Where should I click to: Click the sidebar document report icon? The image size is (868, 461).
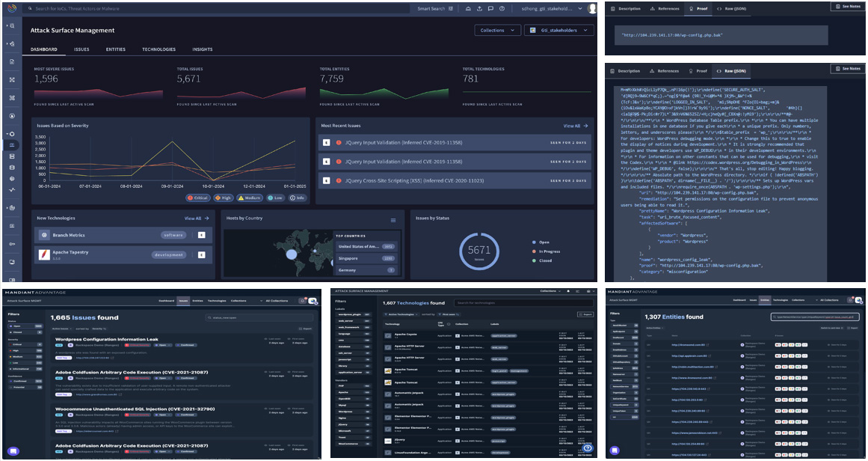tap(12, 61)
